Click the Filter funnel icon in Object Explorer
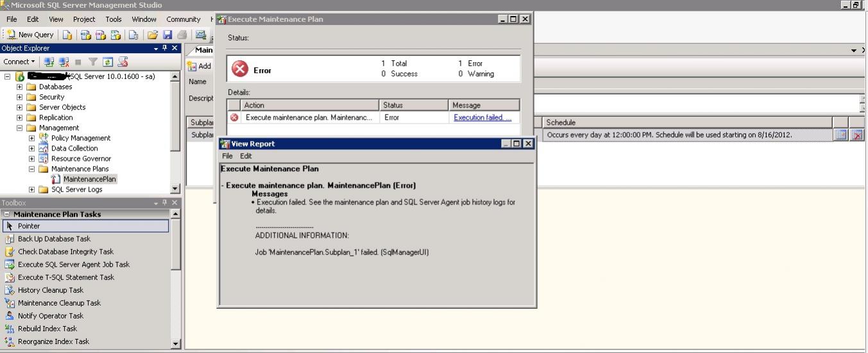 point(93,62)
